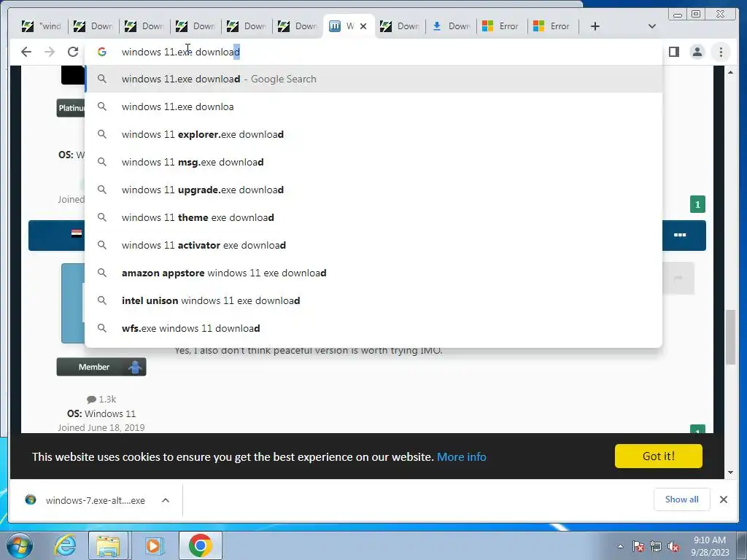Open the Chrome three-dot menu
Image resolution: width=747 pixels, height=560 pixels.
click(x=721, y=52)
